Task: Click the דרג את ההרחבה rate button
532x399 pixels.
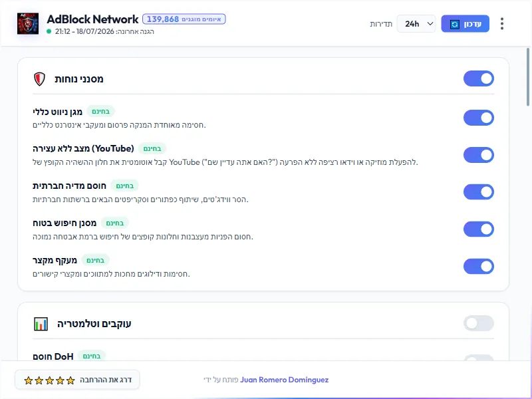Action: [x=77, y=380]
